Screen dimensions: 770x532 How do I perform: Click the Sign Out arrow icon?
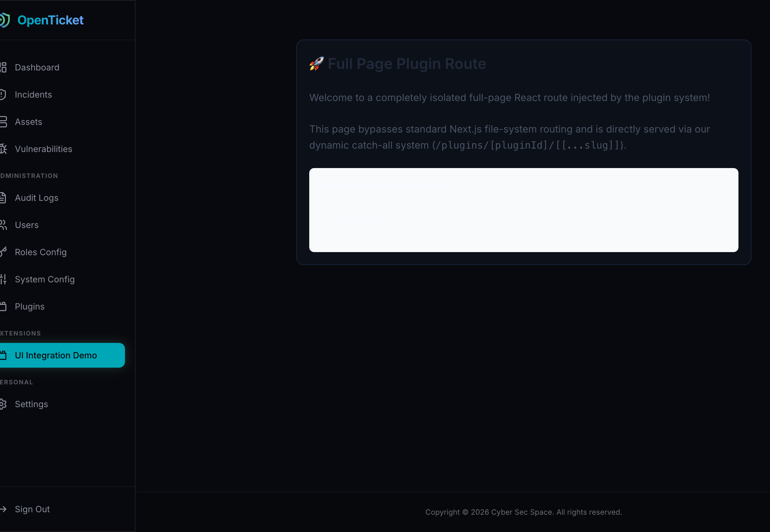3,509
